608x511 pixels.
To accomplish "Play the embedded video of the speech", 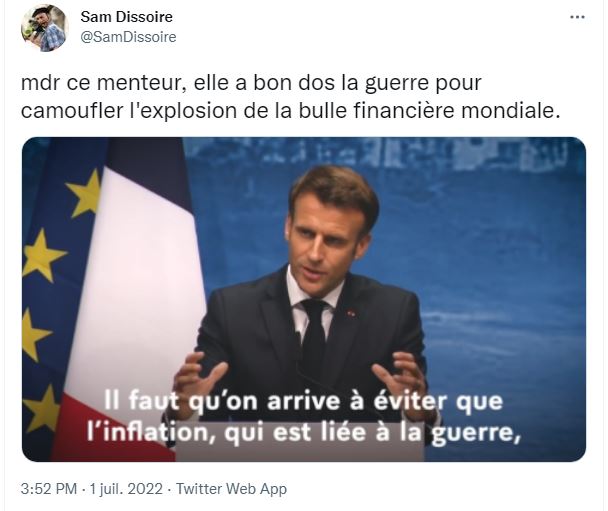I will (x=304, y=299).
